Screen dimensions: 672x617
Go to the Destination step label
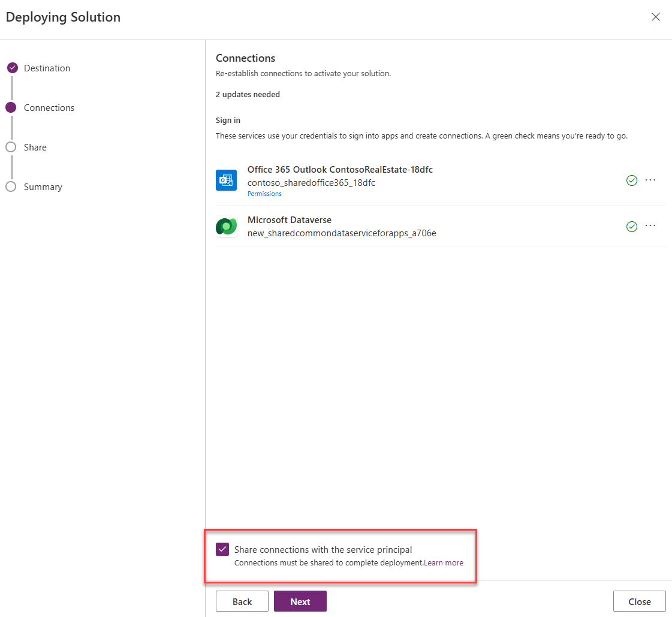point(47,68)
